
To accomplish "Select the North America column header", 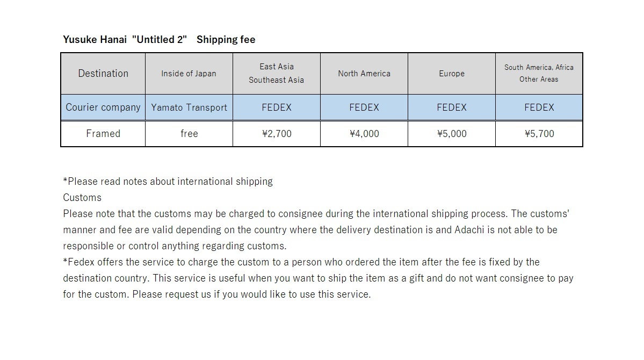I will 364,74.
